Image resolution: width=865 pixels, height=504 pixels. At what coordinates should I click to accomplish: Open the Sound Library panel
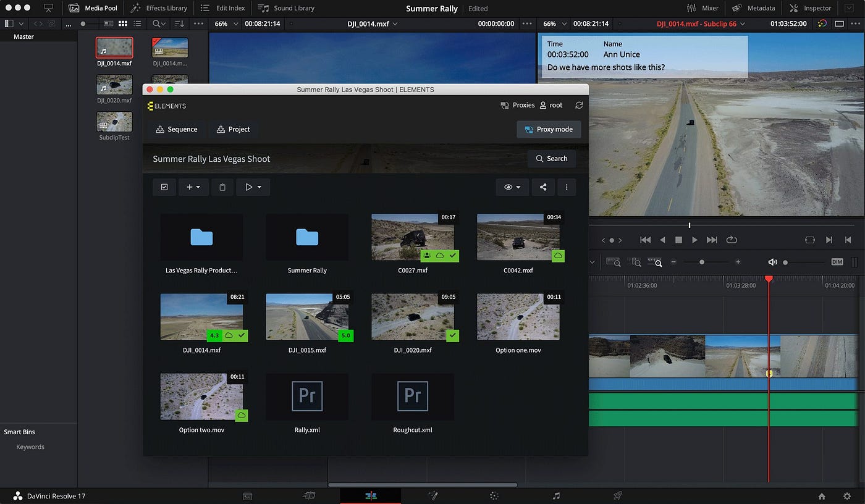click(x=286, y=8)
